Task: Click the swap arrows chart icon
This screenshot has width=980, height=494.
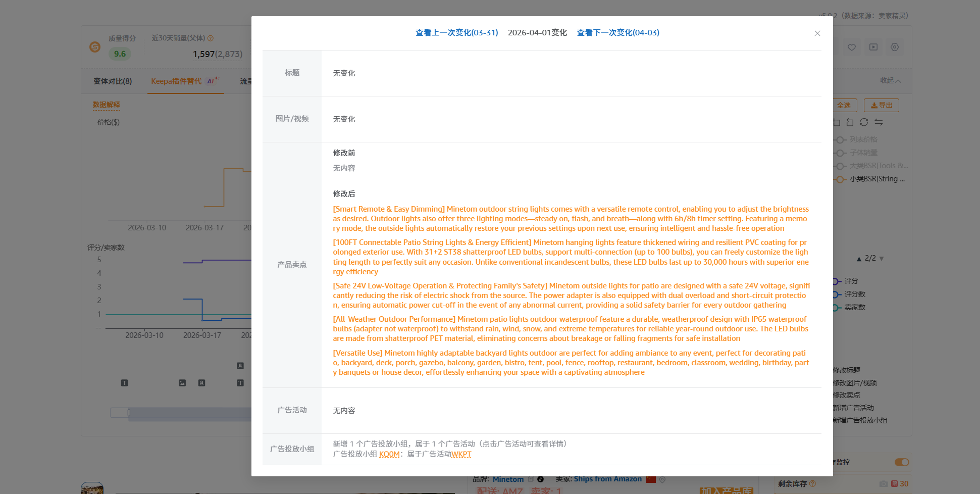Action: point(879,122)
